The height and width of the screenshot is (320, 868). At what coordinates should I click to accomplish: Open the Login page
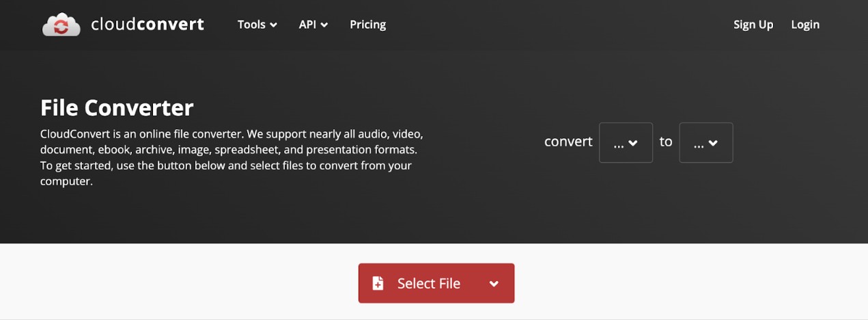805,25
